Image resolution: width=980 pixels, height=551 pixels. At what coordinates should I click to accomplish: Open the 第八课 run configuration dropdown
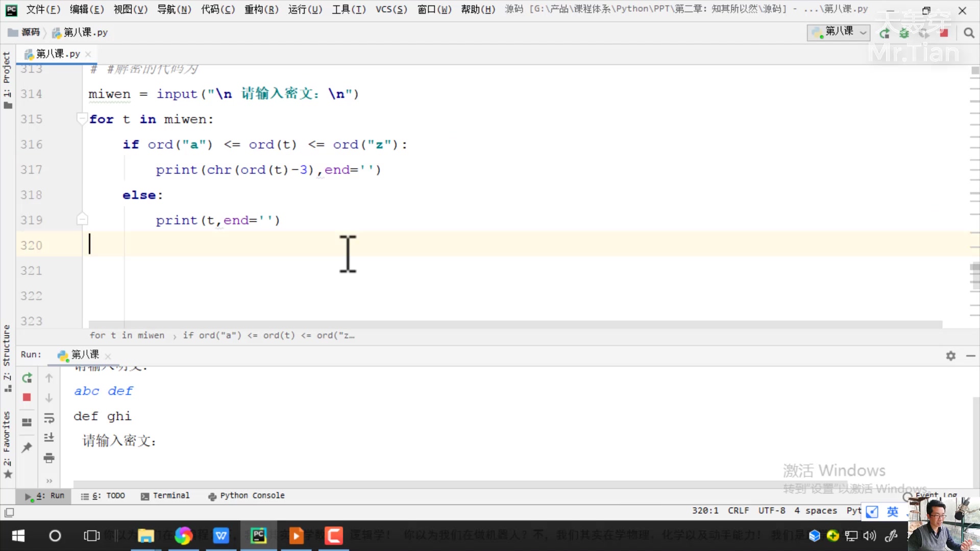(839, 32)
